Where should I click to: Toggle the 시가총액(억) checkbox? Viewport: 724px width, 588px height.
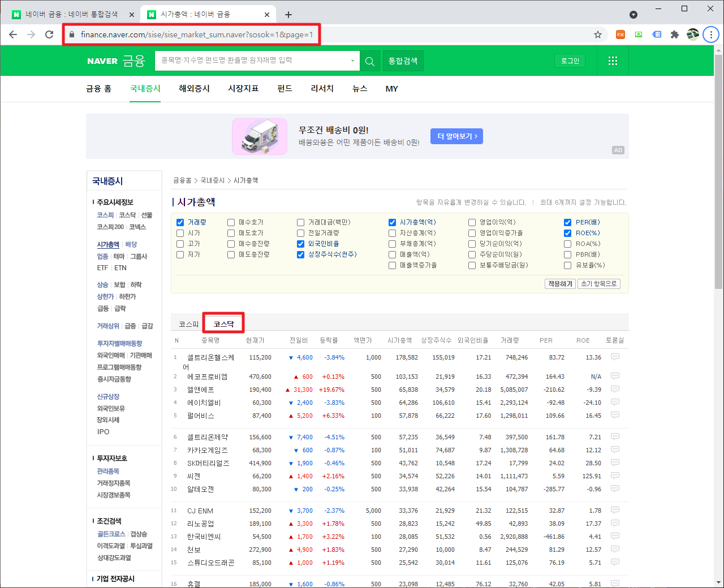pos(392,222)
